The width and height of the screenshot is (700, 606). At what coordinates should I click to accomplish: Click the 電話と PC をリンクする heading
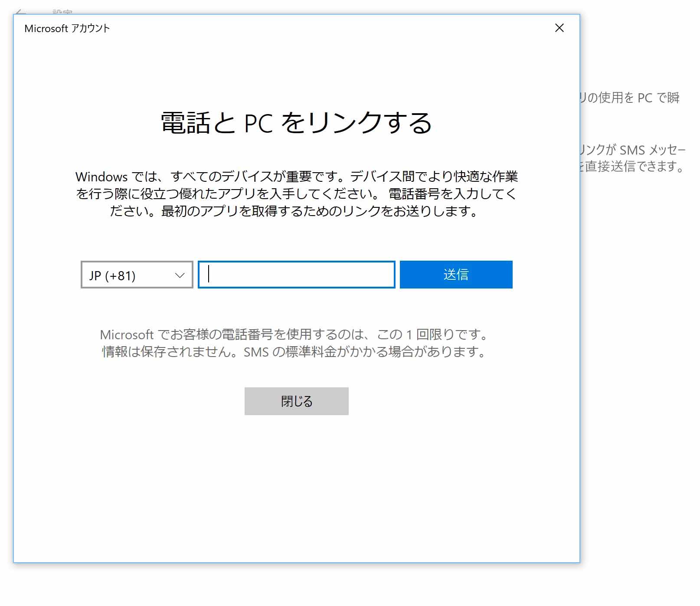[x=296, y=123]
